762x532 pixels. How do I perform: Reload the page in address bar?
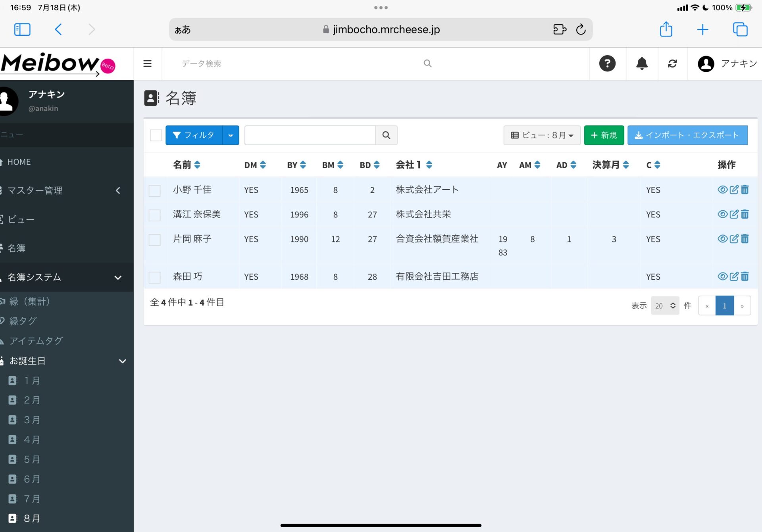(x=581, y=29)
